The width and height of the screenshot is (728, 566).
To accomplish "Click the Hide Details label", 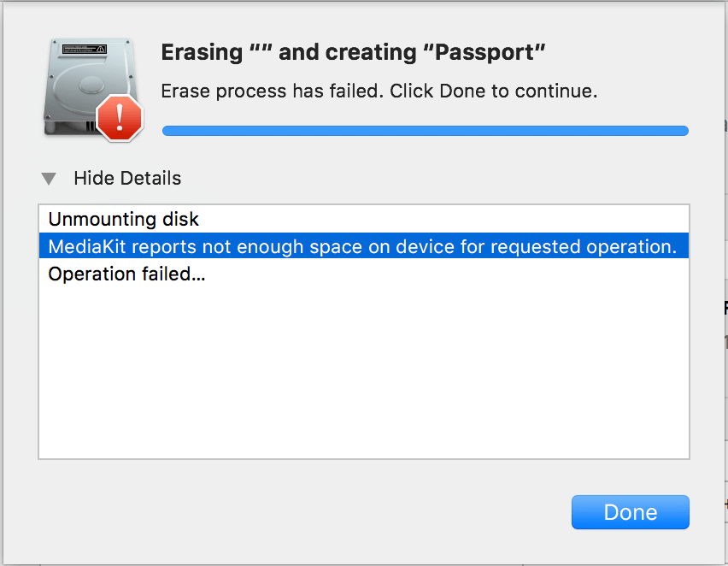I will pos(127,179).
